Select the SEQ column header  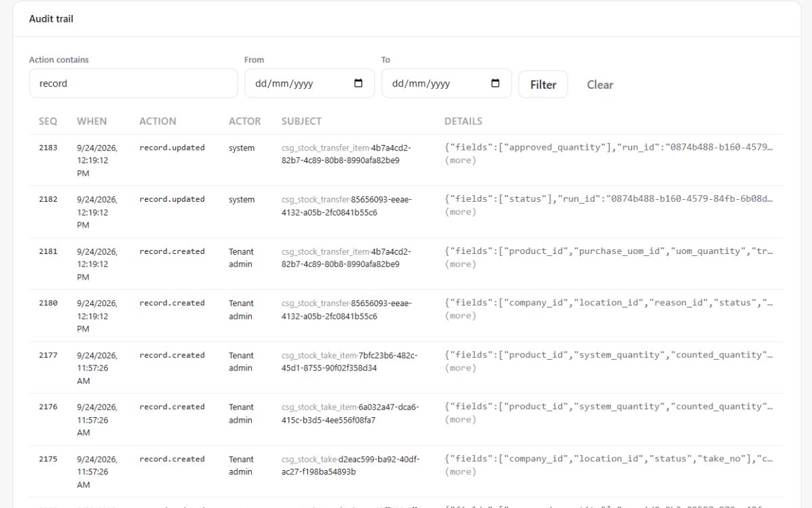point(48,121)
